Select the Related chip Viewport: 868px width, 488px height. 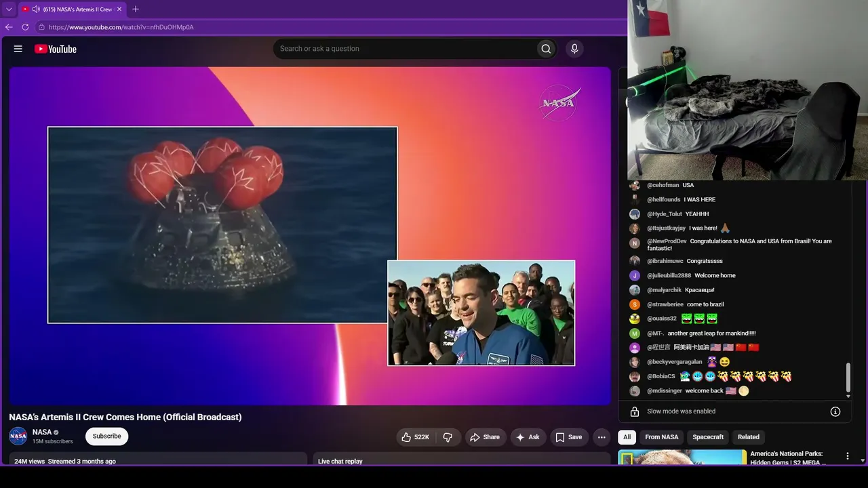pos(749,437)
